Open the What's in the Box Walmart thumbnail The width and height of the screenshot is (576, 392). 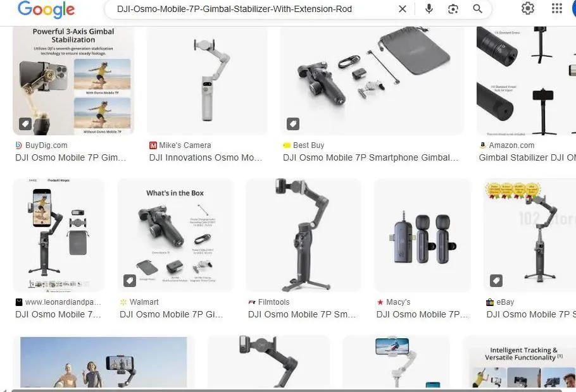click(x=175, y=235)
